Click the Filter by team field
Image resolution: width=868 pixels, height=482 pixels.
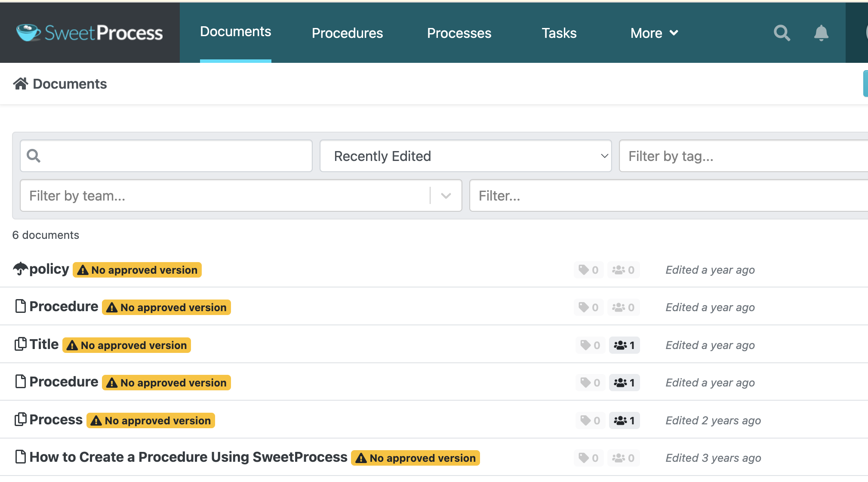click(x=241, y=196)
